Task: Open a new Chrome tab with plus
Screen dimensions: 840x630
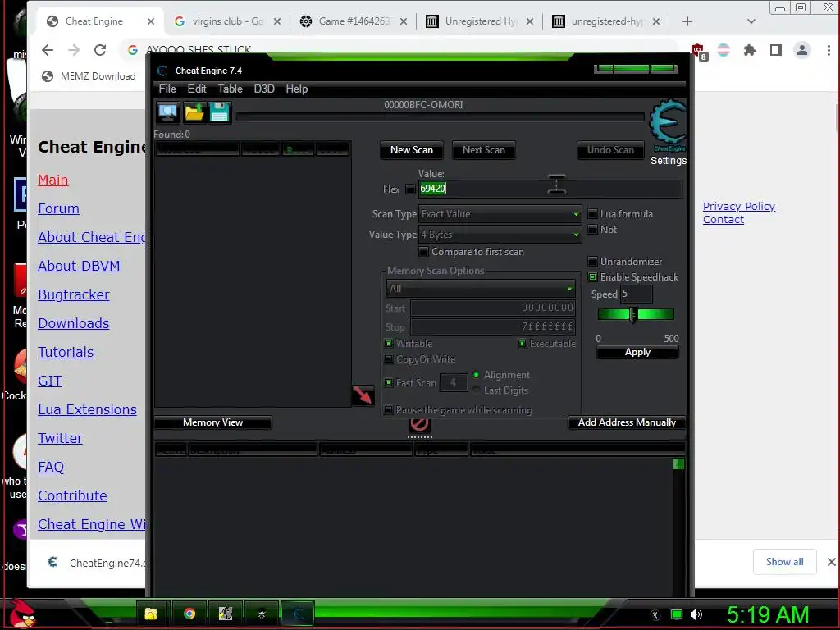Action: (x=687, y=21)
